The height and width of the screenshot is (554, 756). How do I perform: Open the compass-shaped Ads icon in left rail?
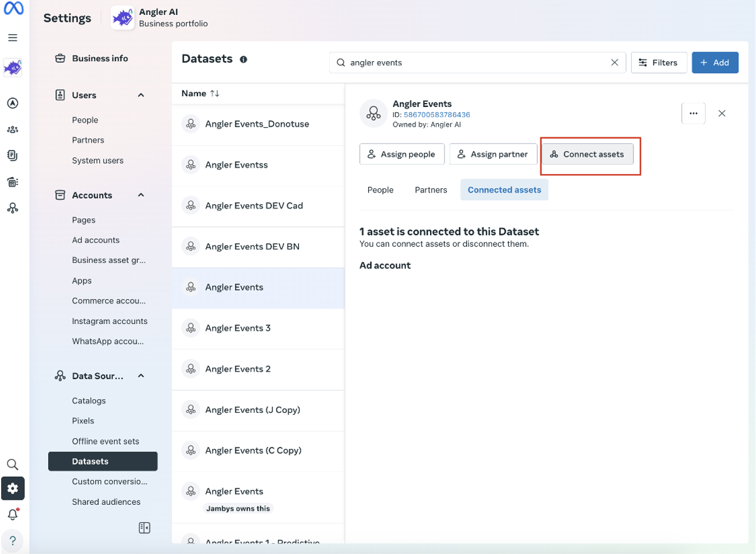tap(13, 103)
